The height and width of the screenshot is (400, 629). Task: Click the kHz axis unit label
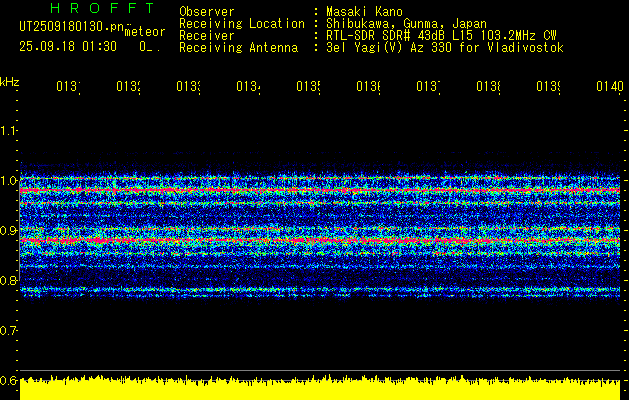pos(9,82)
